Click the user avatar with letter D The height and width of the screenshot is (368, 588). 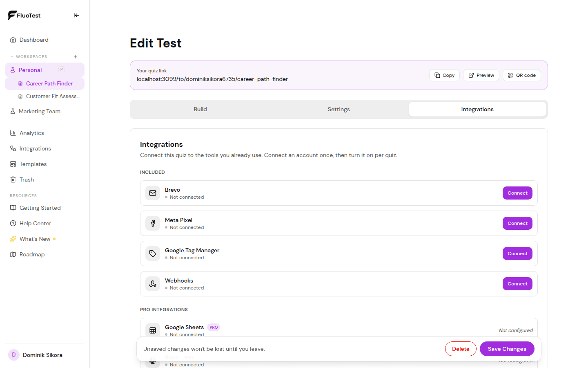[x=14, y=355]
